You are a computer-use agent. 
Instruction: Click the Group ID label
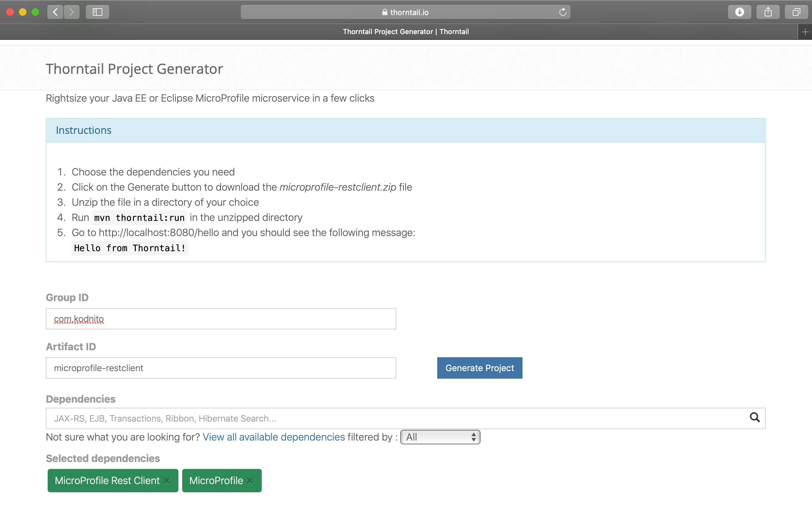[x=67, y=298]
